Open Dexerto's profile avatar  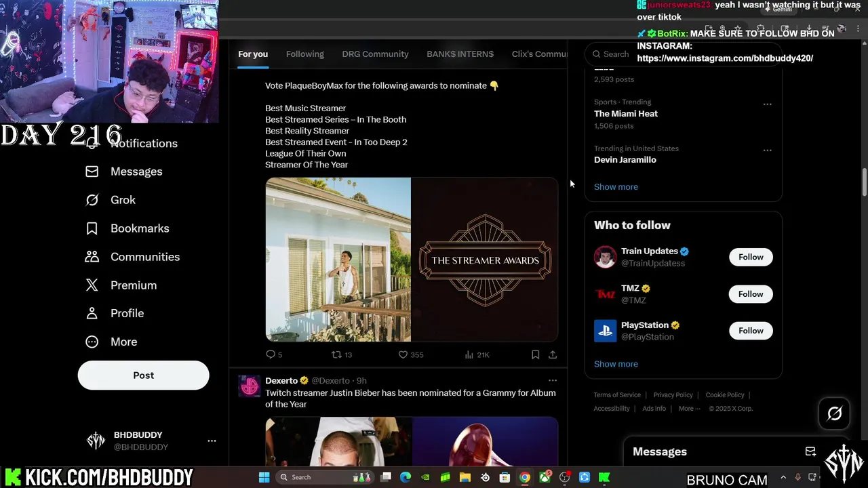point(249,386)
